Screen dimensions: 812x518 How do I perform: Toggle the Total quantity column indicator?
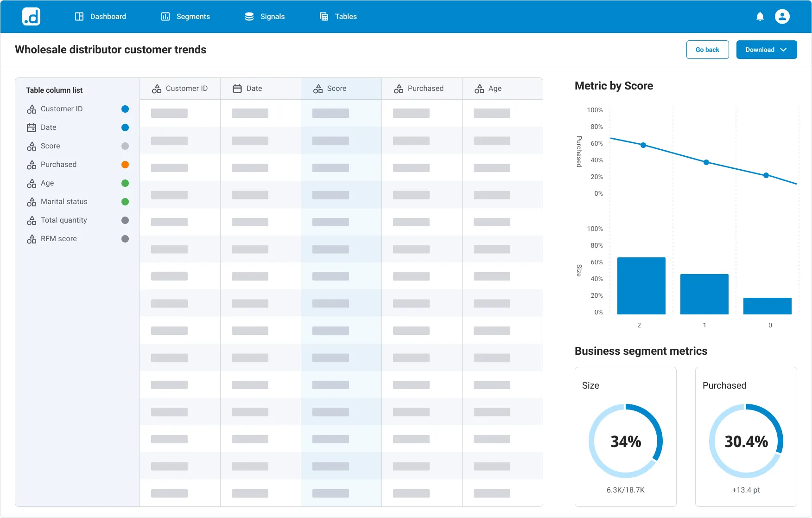125,220
